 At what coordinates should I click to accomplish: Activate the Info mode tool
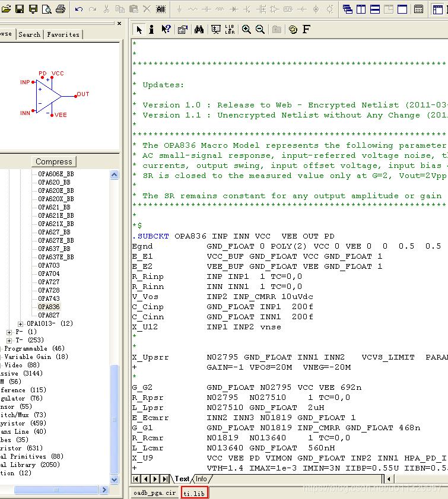click(152, 30)
